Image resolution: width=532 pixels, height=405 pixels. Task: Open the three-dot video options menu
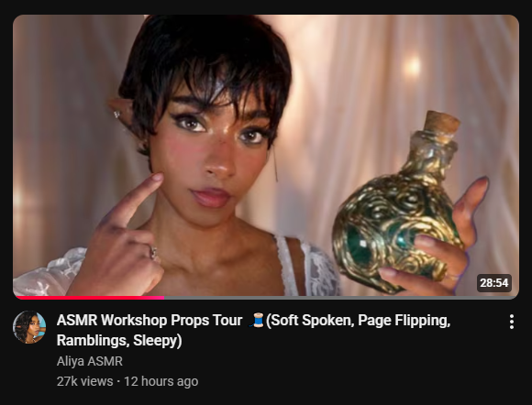512,322
